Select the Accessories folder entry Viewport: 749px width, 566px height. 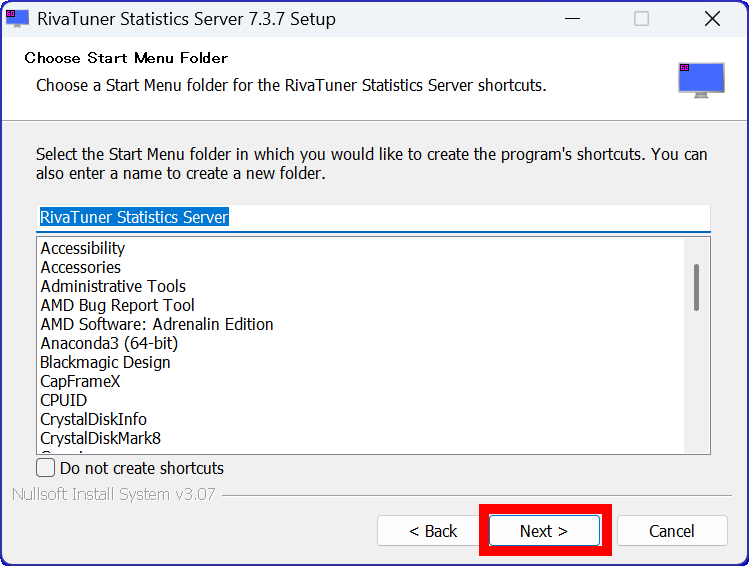pyautogui.click(x=81, y=267)
